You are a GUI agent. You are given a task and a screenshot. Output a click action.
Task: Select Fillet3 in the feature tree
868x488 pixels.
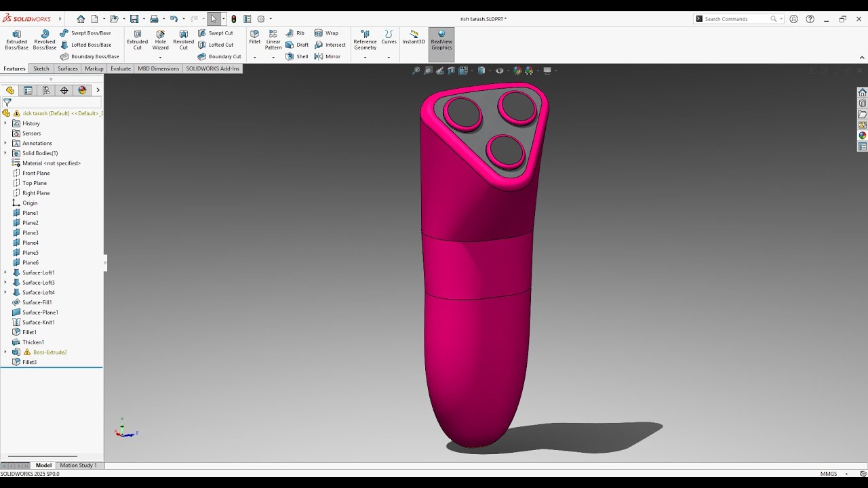click(30, 362)
